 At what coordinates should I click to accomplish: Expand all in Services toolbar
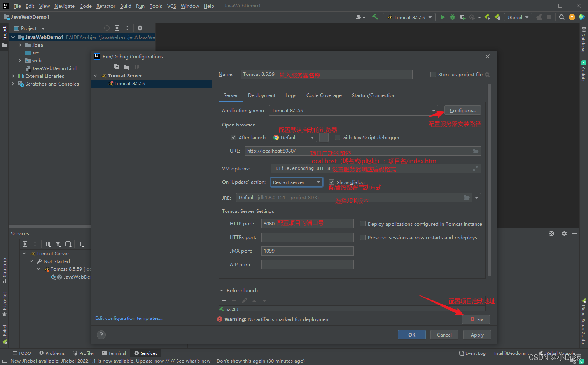coord(25,244)
